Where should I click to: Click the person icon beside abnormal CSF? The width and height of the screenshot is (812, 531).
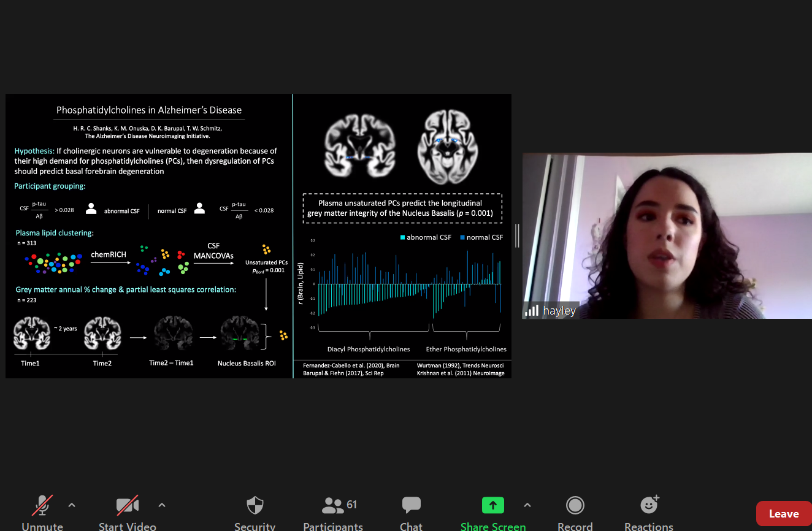(91, 209)
